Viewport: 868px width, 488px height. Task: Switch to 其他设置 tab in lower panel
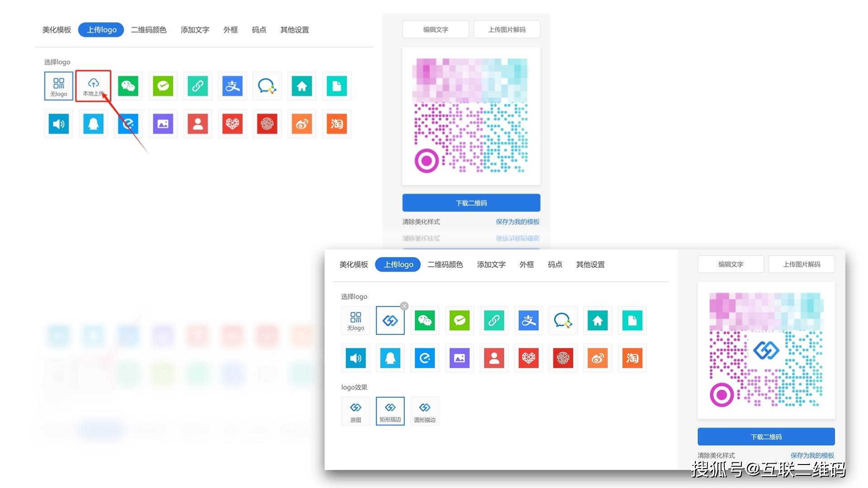(x=590, y=264)
